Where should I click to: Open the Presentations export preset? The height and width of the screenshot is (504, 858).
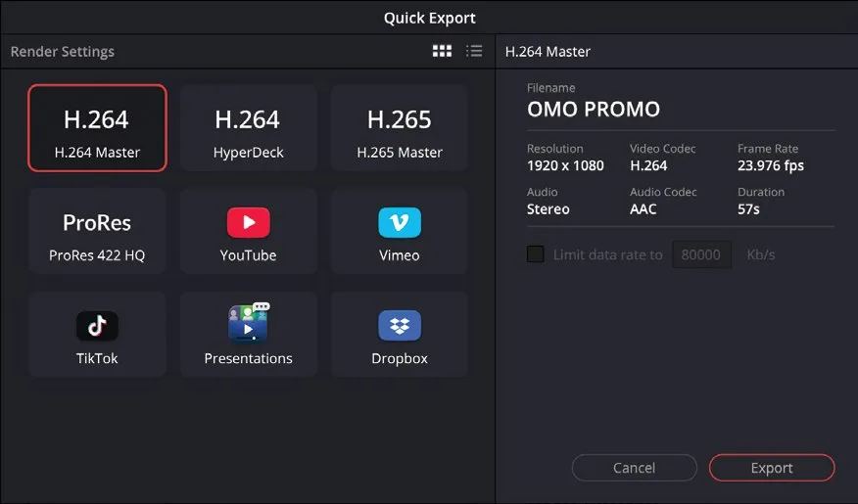pyautogui.click(x=249, y=335)
